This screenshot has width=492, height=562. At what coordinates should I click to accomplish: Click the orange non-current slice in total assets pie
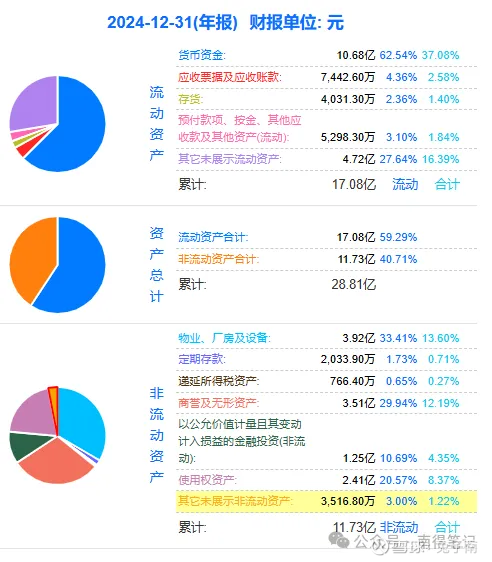(30, 258)
